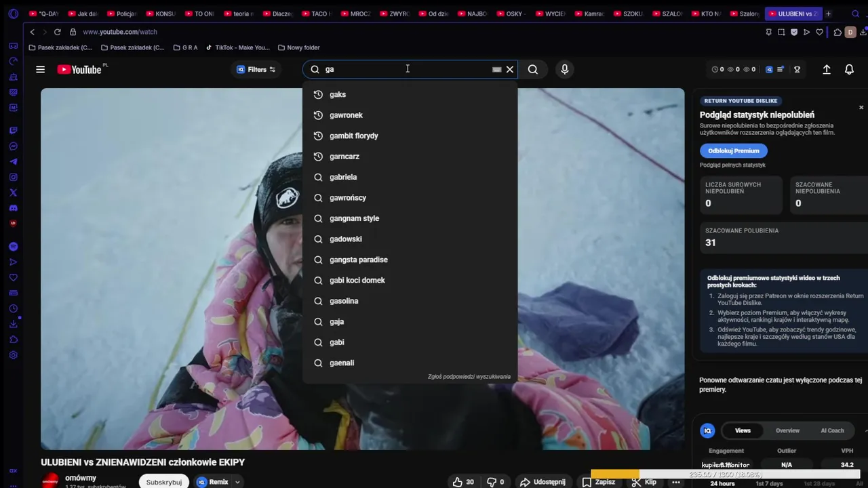Go back with browser back arrow

tap(32, 32)
